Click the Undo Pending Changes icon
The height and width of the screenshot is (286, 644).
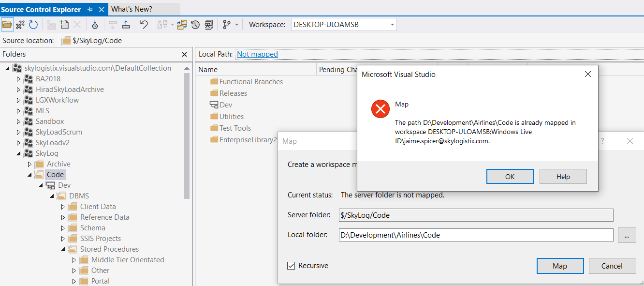144,25
